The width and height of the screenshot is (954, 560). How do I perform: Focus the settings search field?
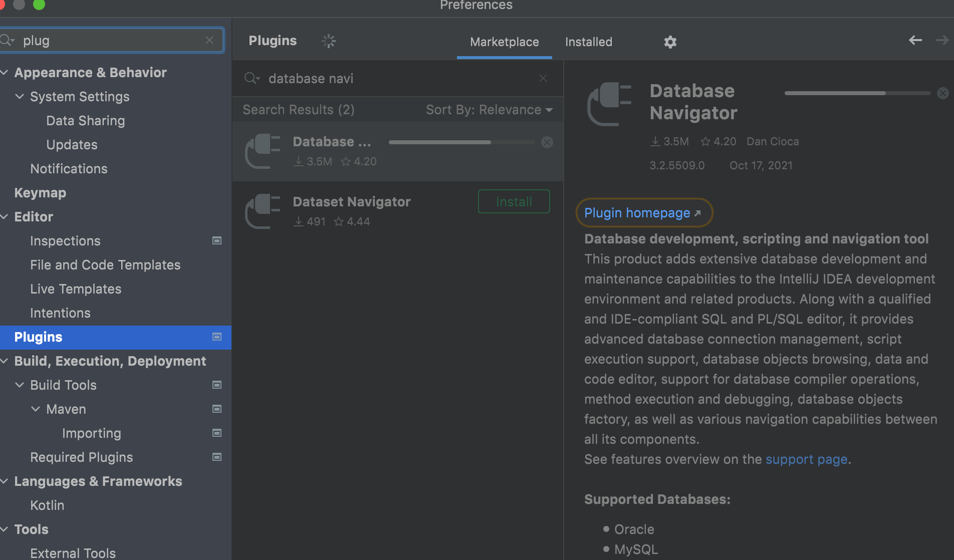[112, 40]
